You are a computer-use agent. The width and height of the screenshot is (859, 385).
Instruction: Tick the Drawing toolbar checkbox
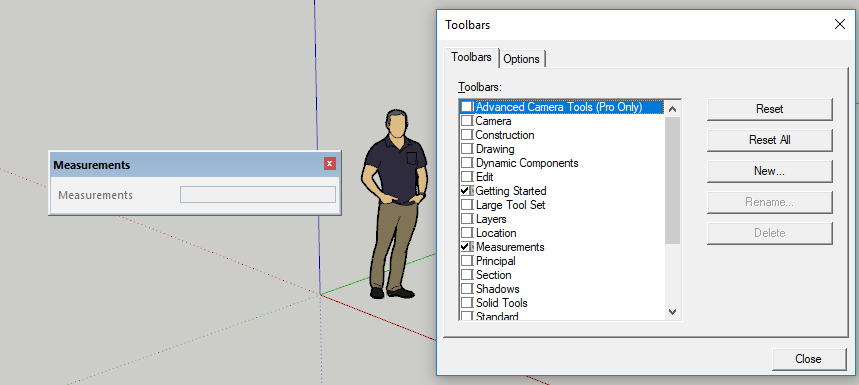(467, 148)
